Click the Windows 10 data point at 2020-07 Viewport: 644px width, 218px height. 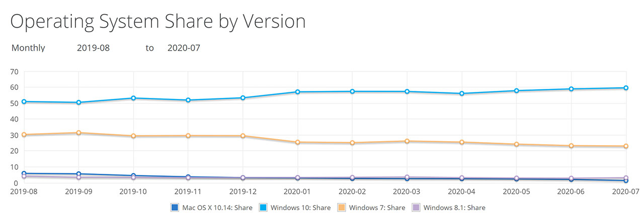point(626,88)
